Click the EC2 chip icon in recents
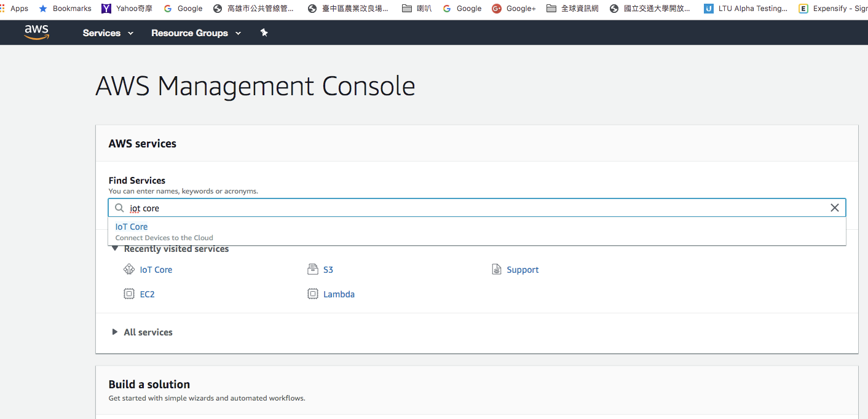The height and width of the screenshot is (419, 868). 129,294
